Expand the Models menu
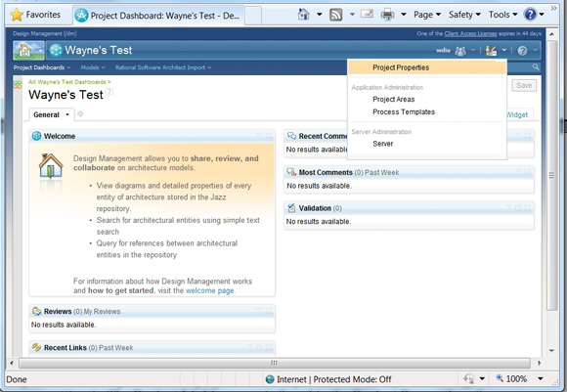 93,67
